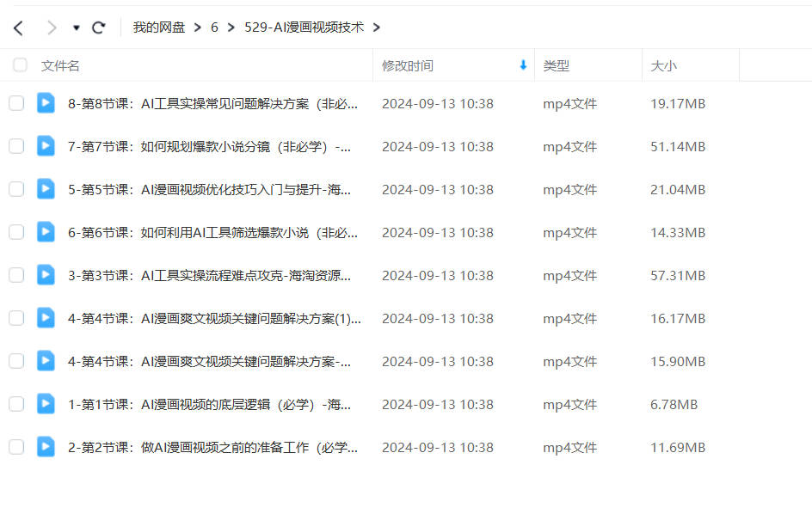Select file 4-第4节课 ending with 解决方案(1)

coord(214,318)
